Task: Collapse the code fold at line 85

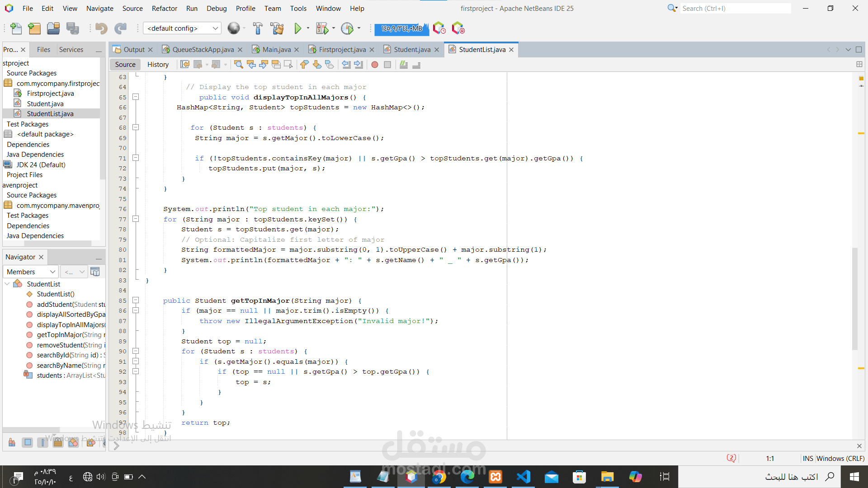Action: pyautogui.click(x=136, y=300)
